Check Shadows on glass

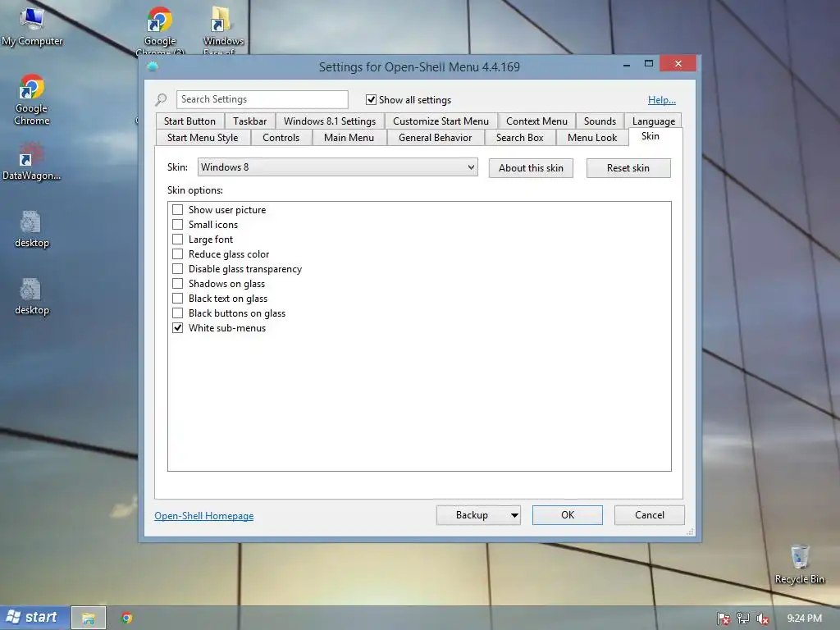tap(177, 283)
